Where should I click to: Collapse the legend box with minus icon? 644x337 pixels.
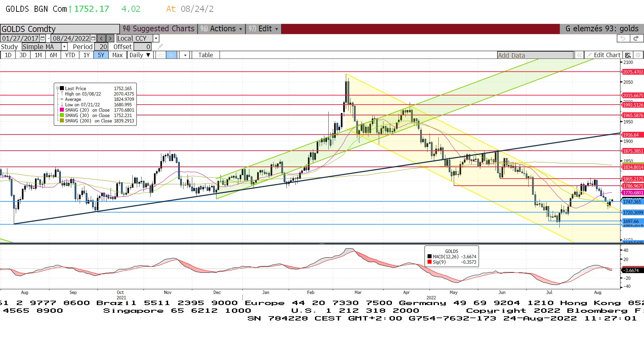[x=57, y=88]
